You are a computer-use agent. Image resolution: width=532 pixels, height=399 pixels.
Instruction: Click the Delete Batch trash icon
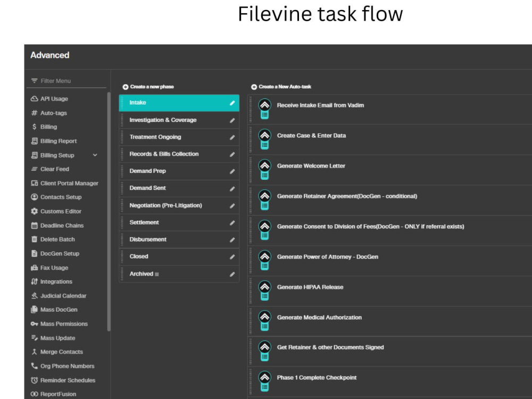pos(34,239)
